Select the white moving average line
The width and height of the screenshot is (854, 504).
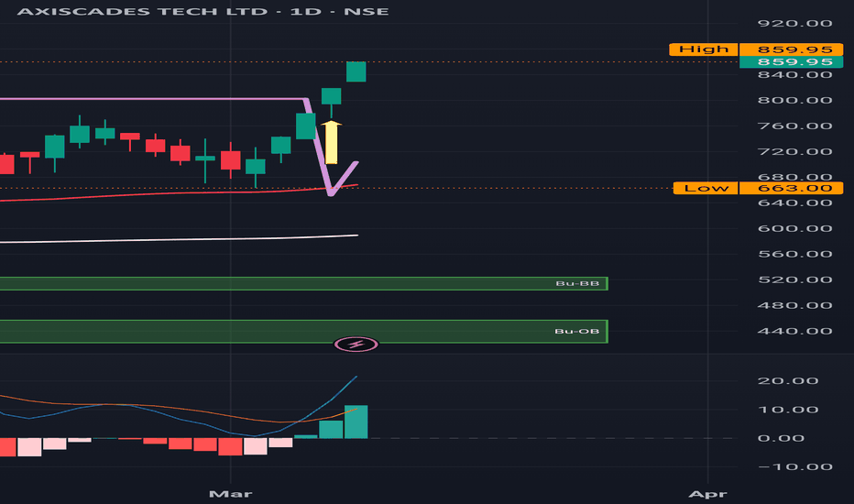(x=179, y=239)
